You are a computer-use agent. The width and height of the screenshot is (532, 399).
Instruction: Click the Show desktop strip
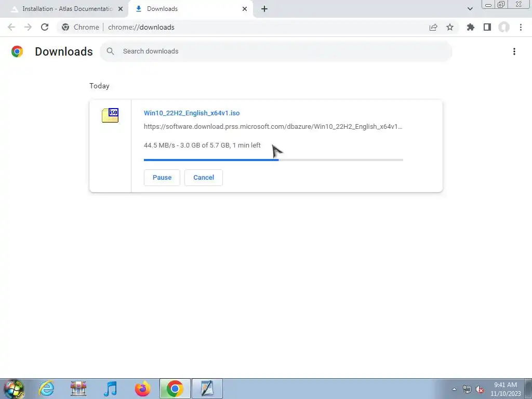pyautogui.click(x=528, y=389)
